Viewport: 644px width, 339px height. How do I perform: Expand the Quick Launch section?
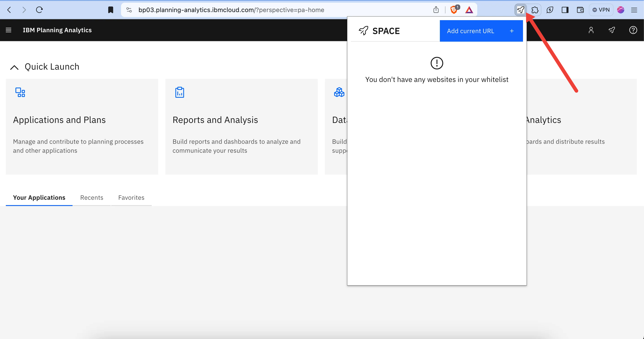pos(14,67)
